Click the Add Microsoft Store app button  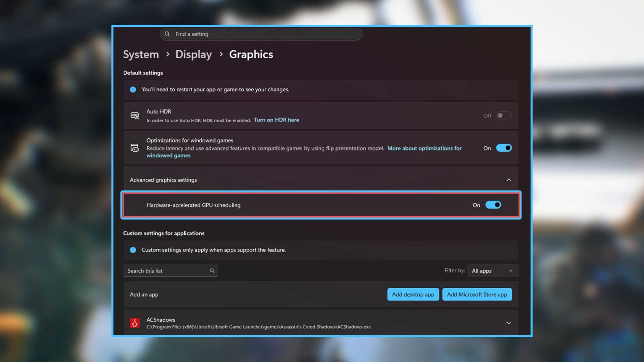[477, 294]
